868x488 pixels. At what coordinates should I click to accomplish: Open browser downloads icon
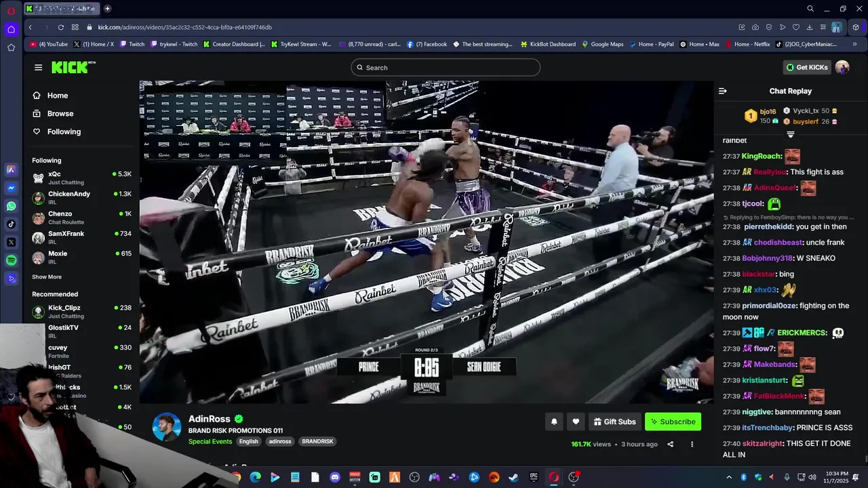[x=810, y=27]
